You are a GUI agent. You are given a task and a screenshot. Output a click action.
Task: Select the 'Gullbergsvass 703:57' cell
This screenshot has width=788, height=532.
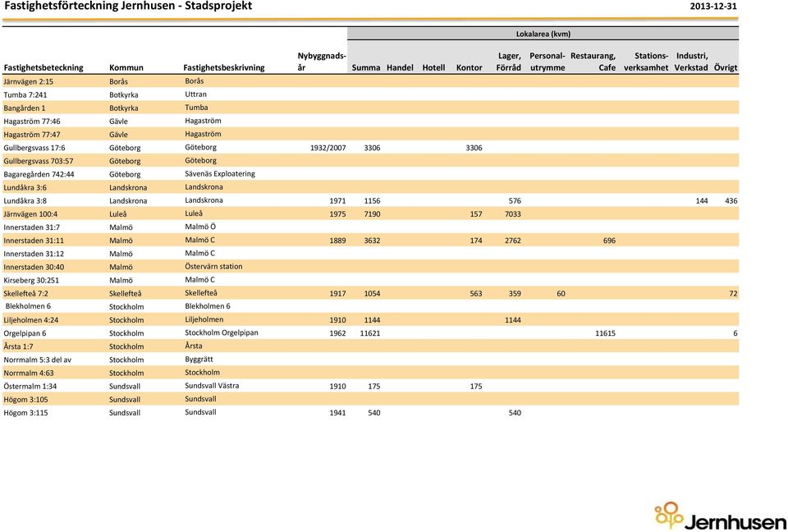[x=39, y=161]
